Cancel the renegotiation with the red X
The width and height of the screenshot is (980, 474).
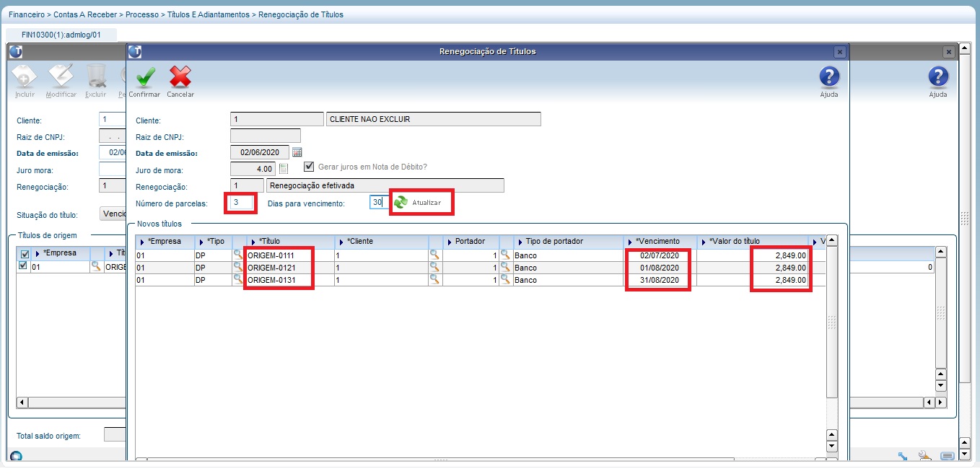coord(180,82)
